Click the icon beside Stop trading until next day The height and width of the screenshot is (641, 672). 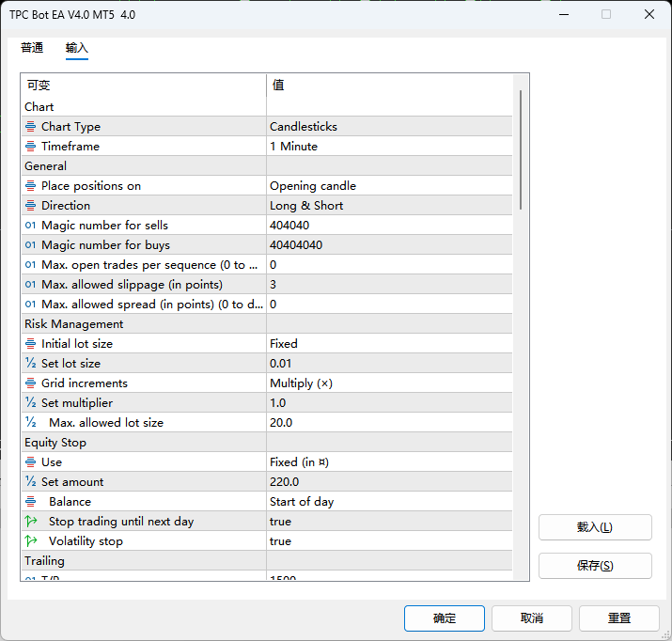click(30, 522)
